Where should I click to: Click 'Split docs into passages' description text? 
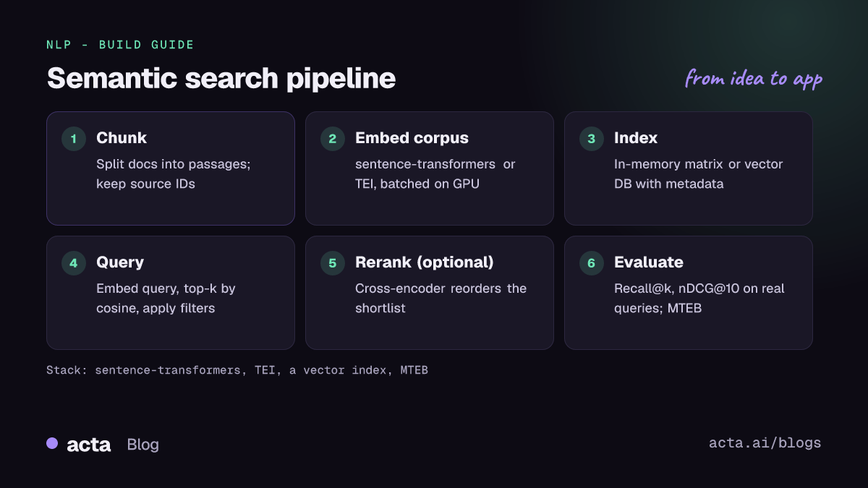[x=174, y=174]
